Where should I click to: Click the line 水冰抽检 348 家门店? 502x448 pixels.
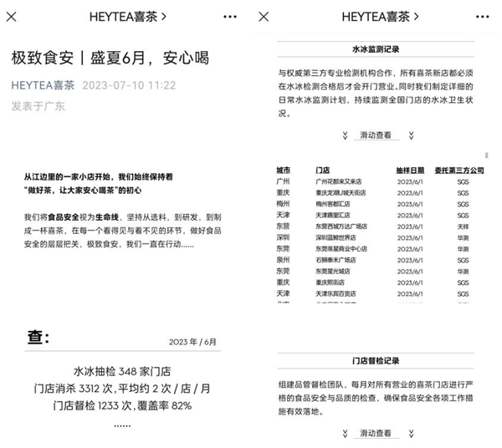pyautogui.click(x=122, y=371)
